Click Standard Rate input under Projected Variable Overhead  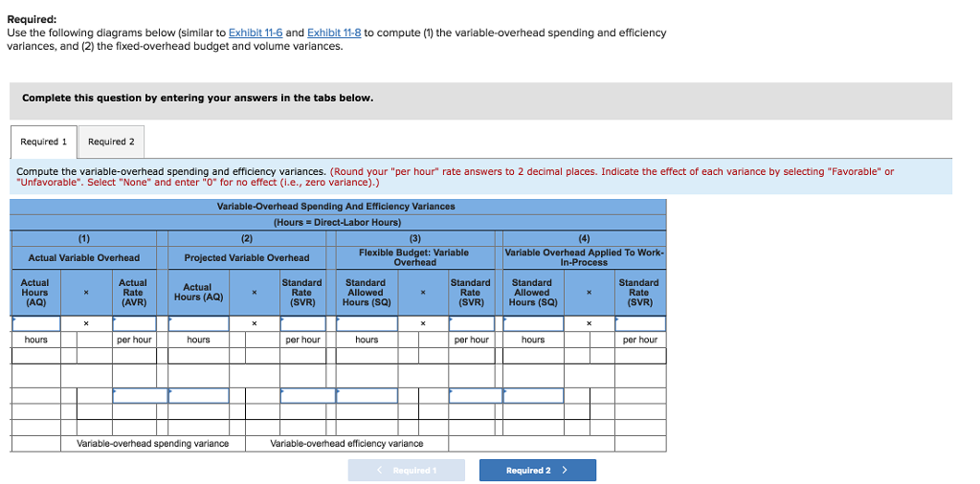[x=303, y=323]
